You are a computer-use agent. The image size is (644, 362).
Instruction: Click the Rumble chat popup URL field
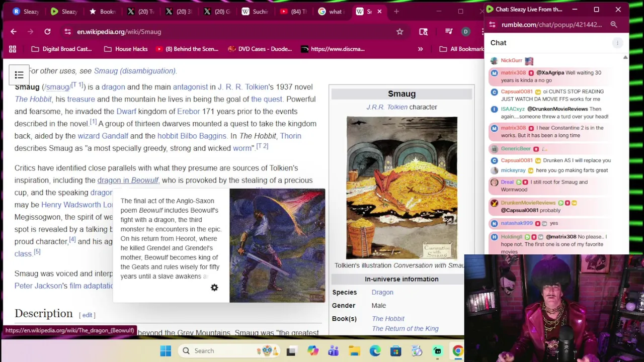[551, 25]
